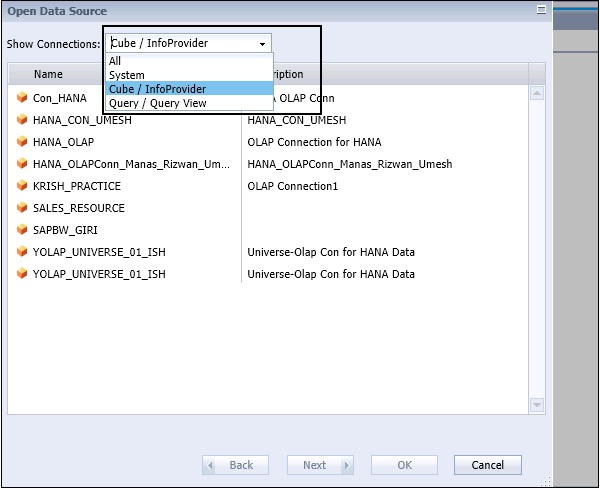The height and width of the screenshot is (488, 600).
Task: Click 'OLAP Connection for HANA' description
Action: point(314,142)
